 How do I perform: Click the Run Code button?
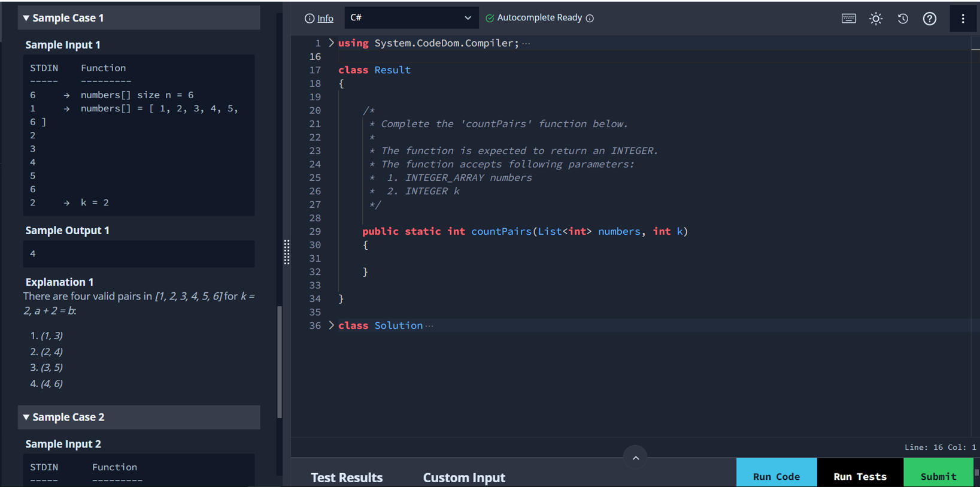(x=776, y=473)
